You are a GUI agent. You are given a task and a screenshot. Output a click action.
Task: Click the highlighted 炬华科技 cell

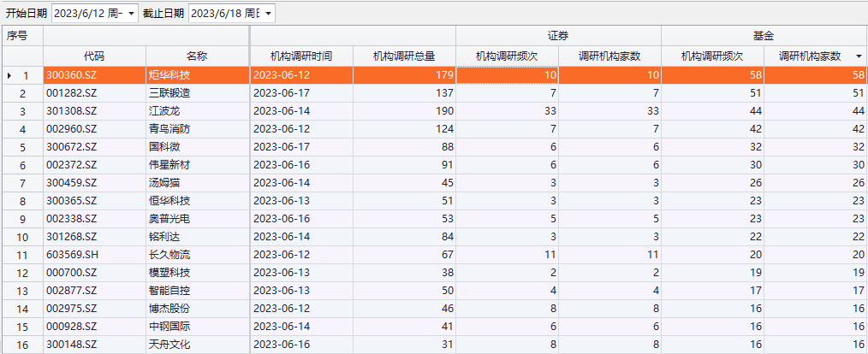click(x=197, y=75)
